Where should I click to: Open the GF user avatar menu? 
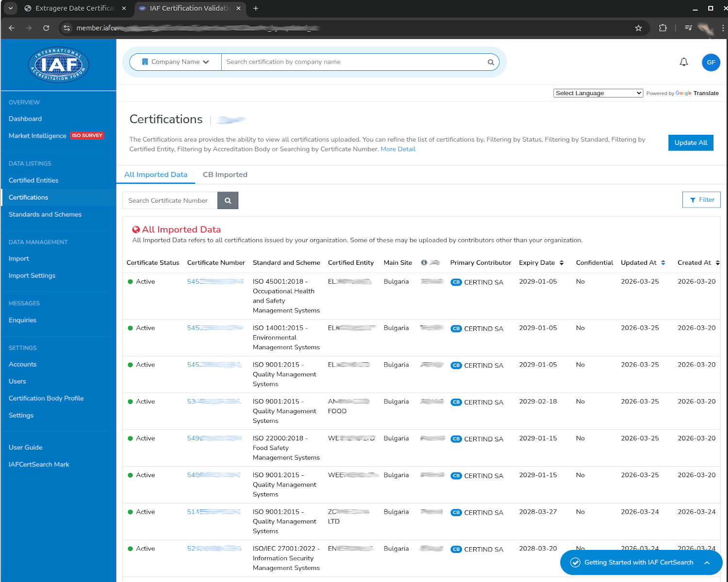click(x=711, y=62)
